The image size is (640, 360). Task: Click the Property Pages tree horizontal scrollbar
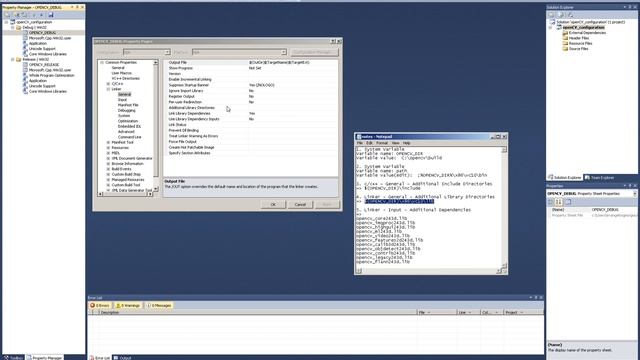[x=126, y=194]
